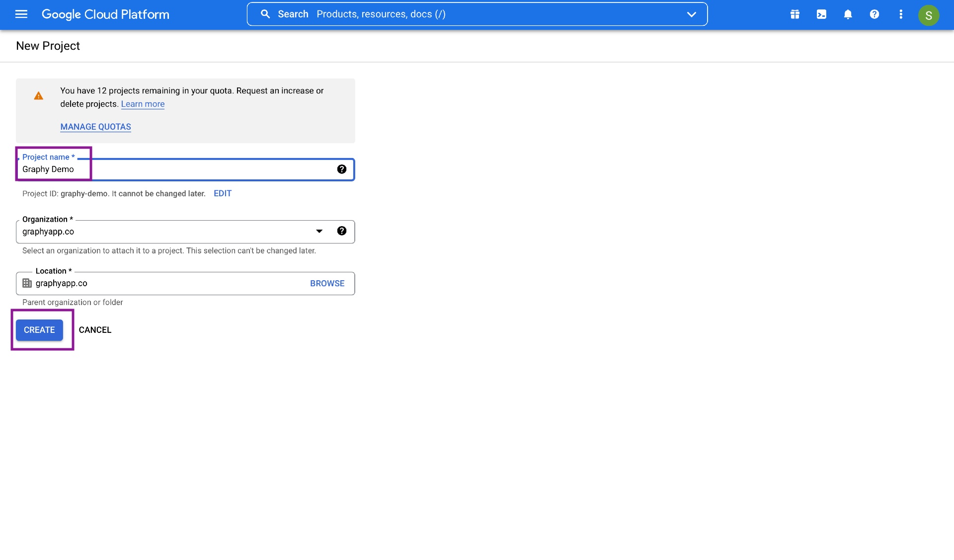Screen dimensions: 954x560
Task: Click the CANCEL button
Action: click(x=95, y=330)
